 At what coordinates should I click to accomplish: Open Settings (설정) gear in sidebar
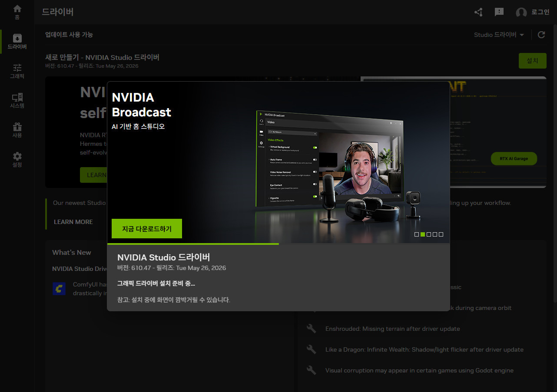pyautogui.click(x=17, y=160)
